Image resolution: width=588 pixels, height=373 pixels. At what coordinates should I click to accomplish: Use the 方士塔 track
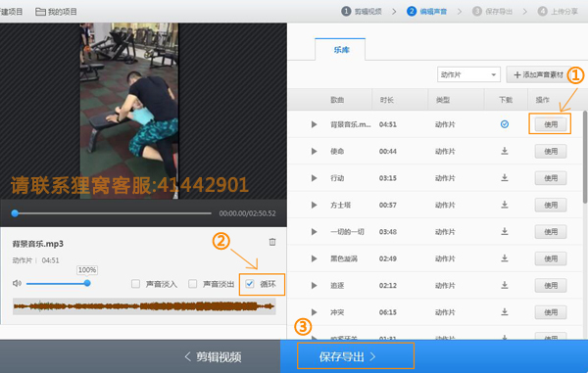[x=551, y=205]
